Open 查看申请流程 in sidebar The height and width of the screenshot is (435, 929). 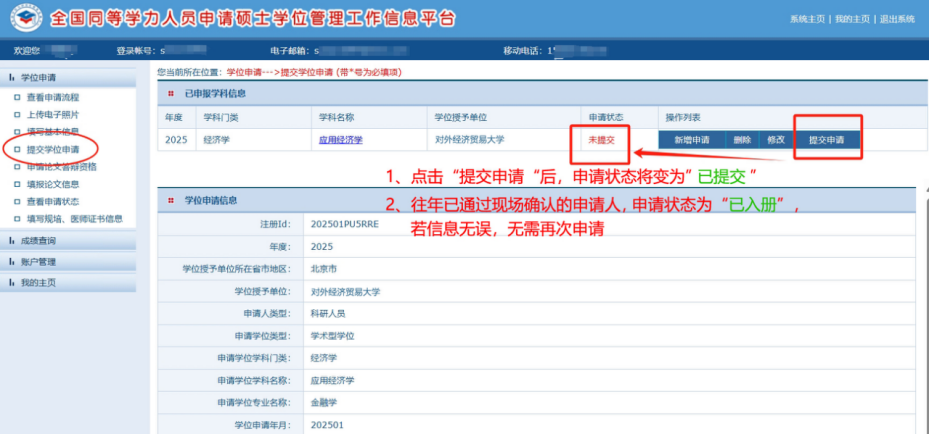click(x=53, y=97)
